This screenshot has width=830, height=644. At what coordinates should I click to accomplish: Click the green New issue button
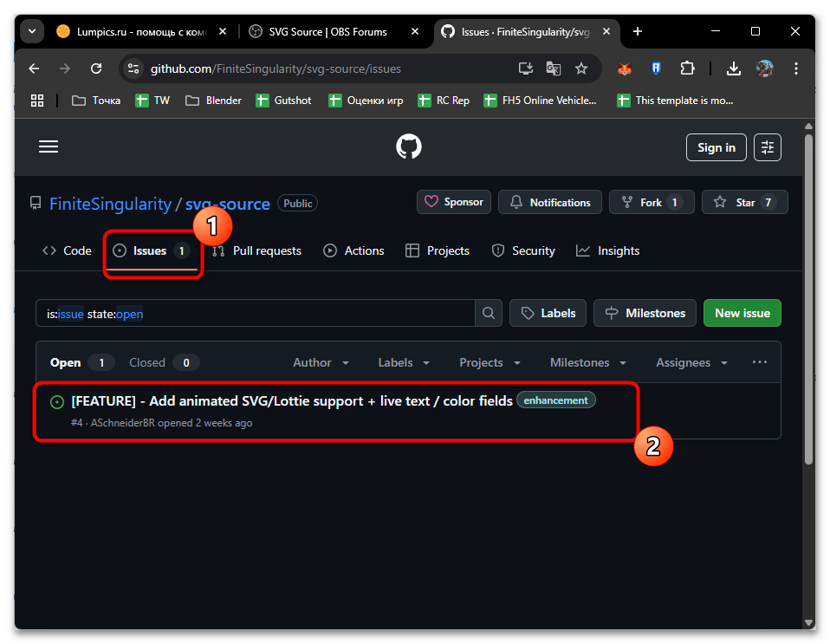click(742, 313)
